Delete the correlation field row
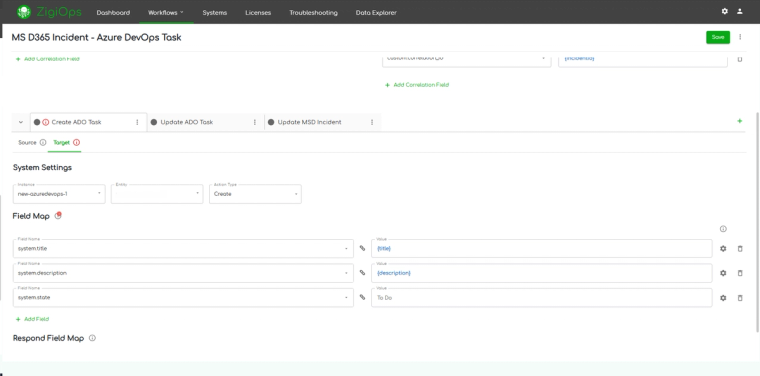This screenshot has height=376, width=760. pos(740,59)
